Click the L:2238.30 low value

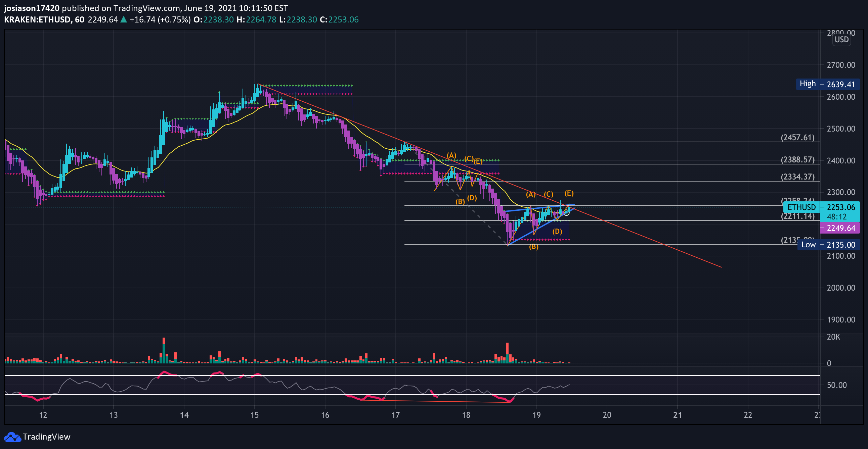pos(298,19)
